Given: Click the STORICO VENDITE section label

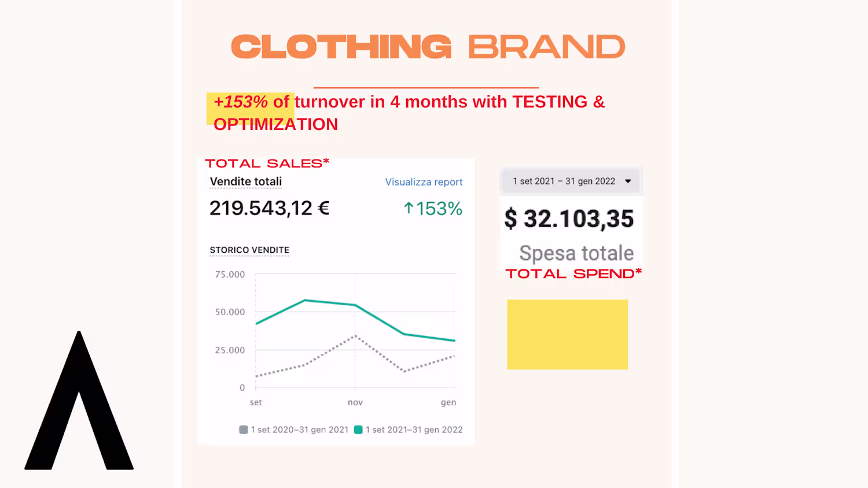Looking at the screenshot, I should 249,250.
